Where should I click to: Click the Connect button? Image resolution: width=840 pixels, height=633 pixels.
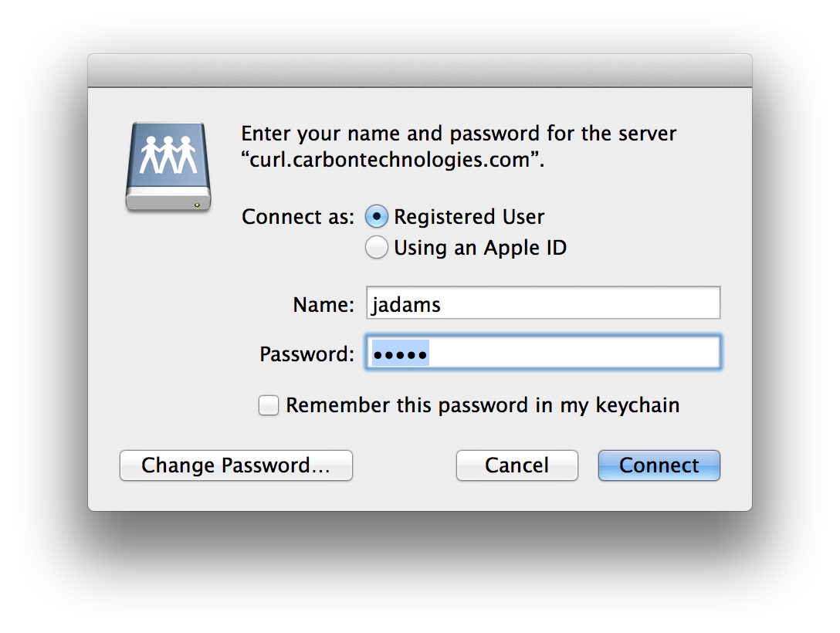659,465
